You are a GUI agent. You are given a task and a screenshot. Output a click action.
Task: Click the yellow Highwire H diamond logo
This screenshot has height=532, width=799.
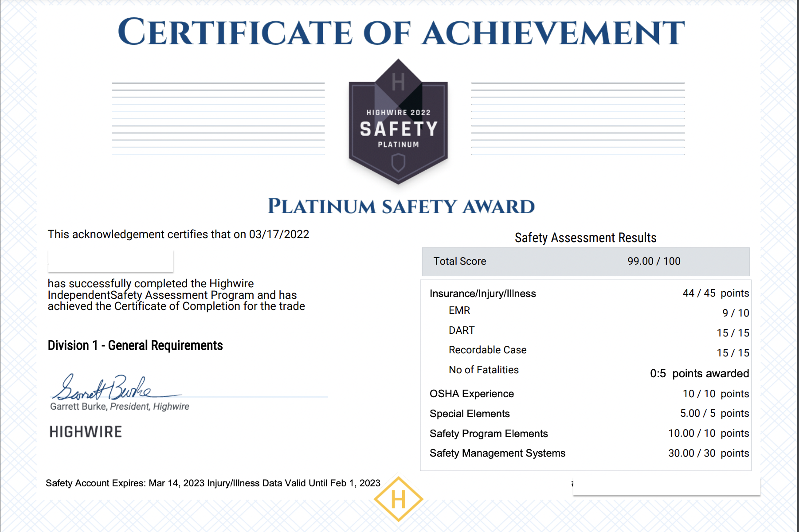coord(398,499)
